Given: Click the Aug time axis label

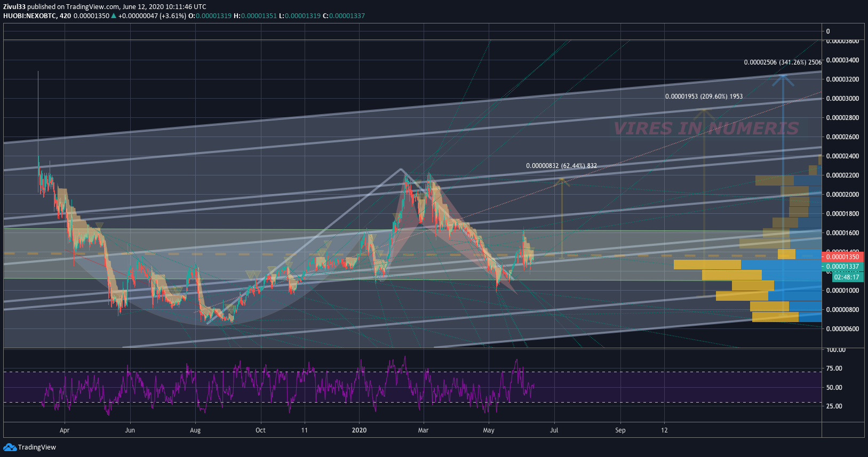Looking at the screenshot, I should [195, 430].
